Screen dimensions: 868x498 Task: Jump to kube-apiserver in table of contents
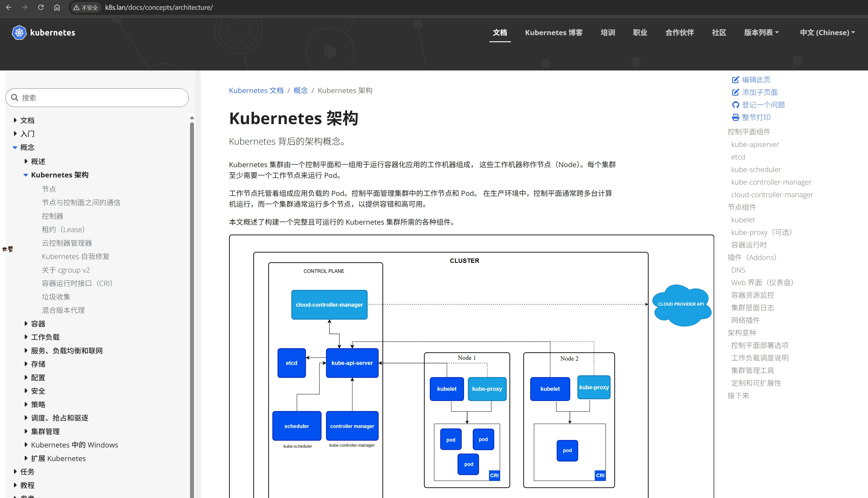(x=755, y=144)
